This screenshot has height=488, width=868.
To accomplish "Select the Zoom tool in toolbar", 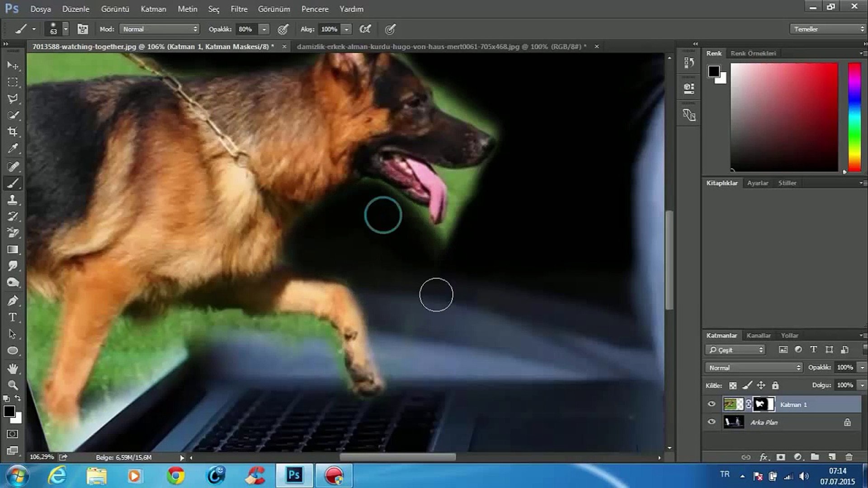I will [x=13, y=385].
